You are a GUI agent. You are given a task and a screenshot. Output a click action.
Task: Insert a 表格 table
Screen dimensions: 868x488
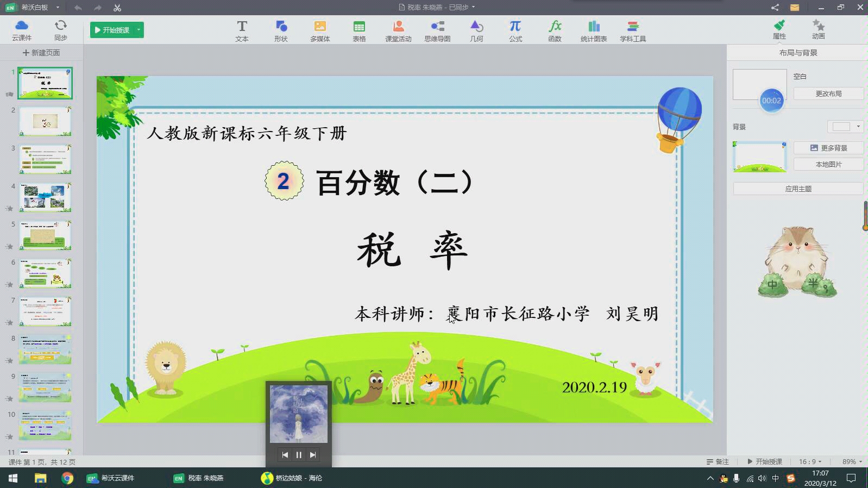click(x=359, y=31)
